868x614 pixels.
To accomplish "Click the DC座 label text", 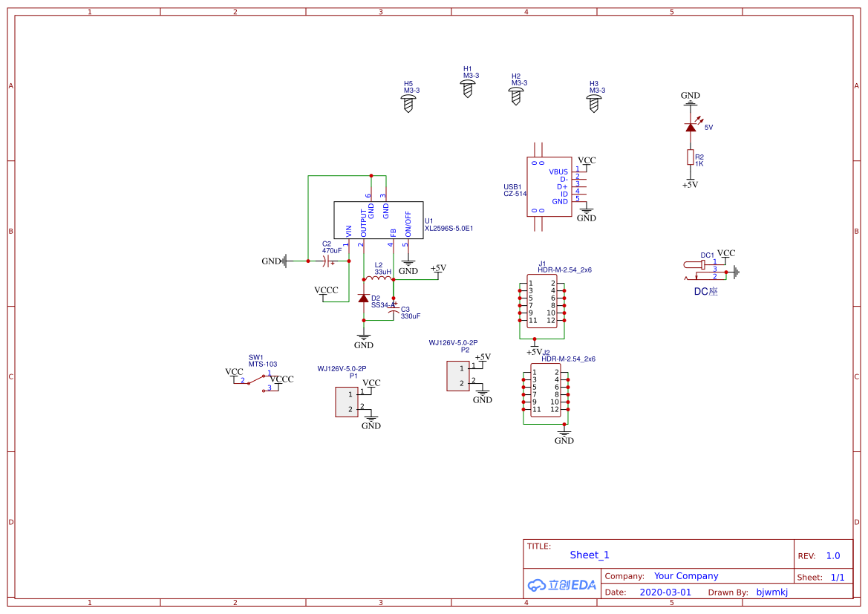I will (706, 291).
